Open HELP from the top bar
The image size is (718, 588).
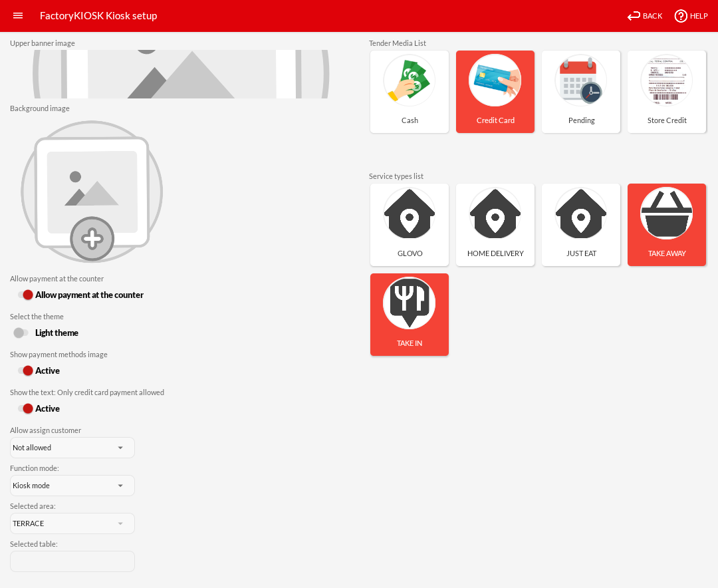click(691, 16)
